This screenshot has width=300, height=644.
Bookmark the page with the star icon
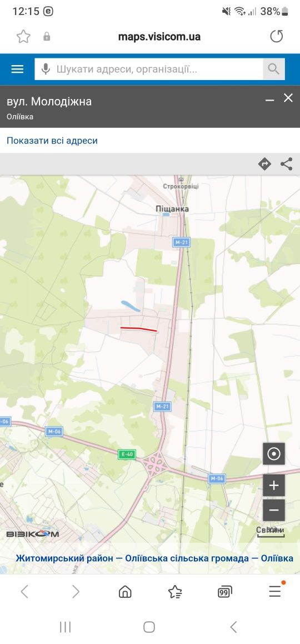point(23,37)
